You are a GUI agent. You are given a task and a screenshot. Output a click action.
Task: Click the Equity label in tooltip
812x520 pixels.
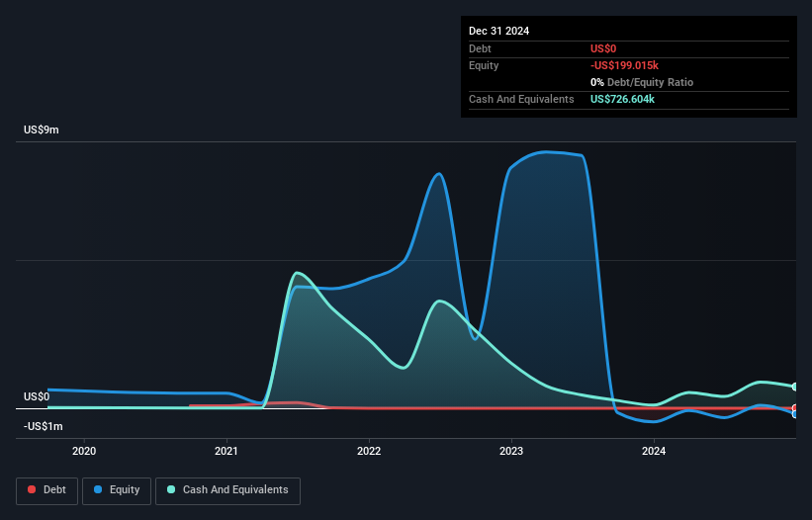484,65
